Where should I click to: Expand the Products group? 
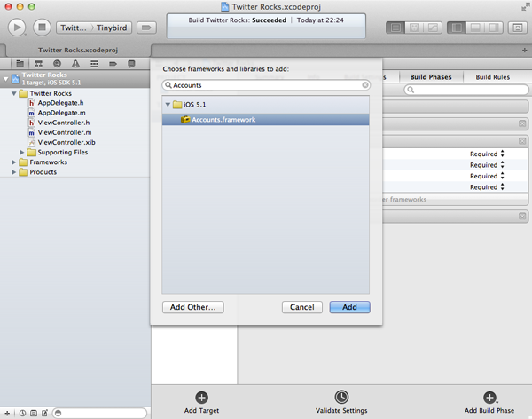pos(14,172)
